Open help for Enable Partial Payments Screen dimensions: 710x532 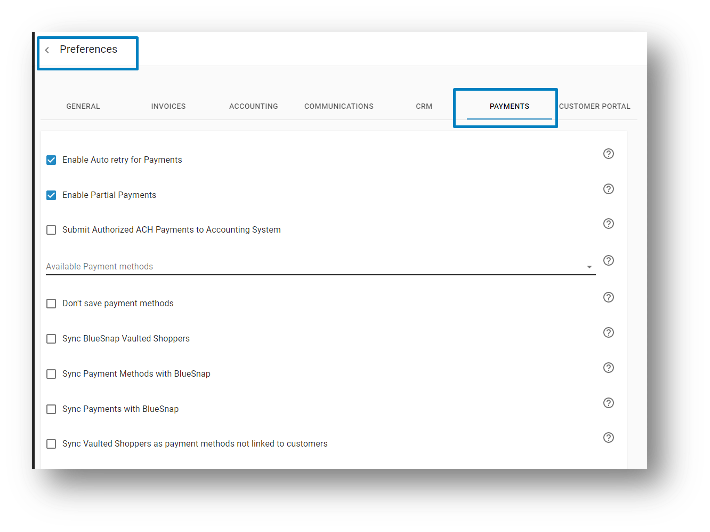(608, 189)
